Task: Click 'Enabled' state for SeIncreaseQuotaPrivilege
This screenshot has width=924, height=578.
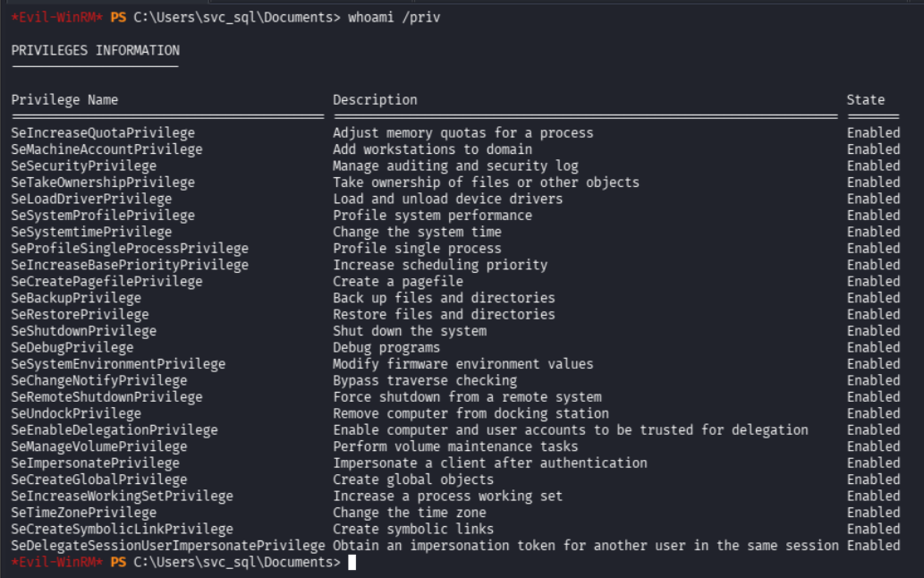Action: (873, 132)
